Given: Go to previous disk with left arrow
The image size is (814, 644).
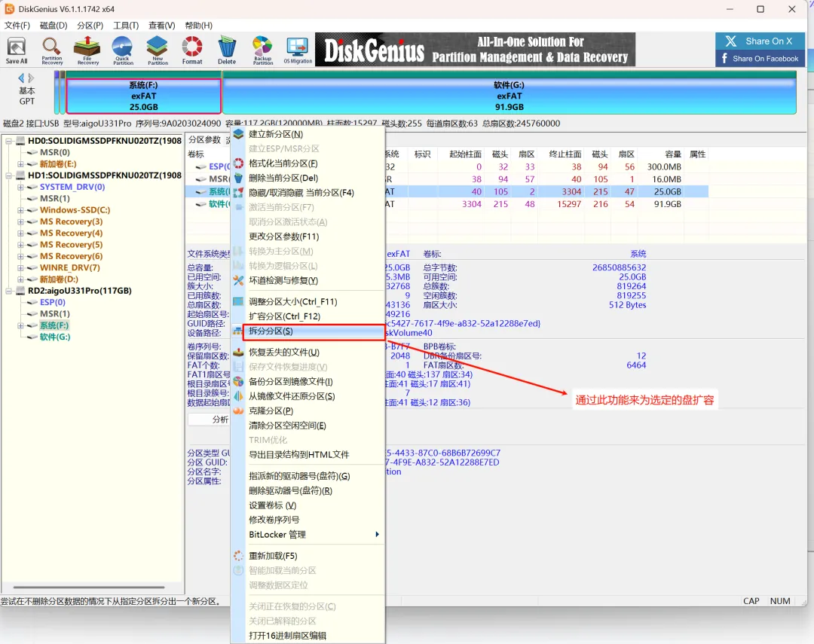Looking at the screenshot, I should (x=21, y=78).
